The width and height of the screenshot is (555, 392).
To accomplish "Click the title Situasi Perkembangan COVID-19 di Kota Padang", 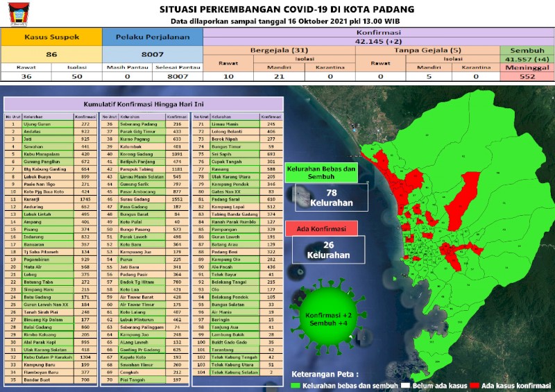I will tap(287, 9).
